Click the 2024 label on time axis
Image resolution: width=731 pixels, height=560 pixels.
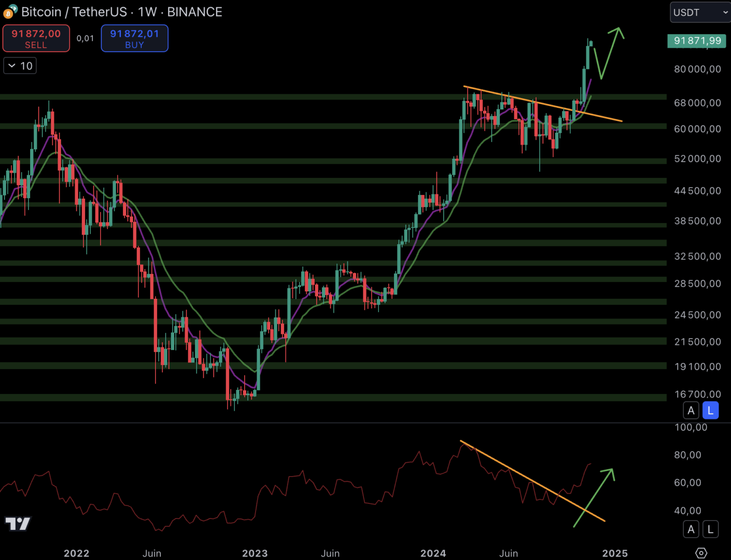tap(433, 553)
